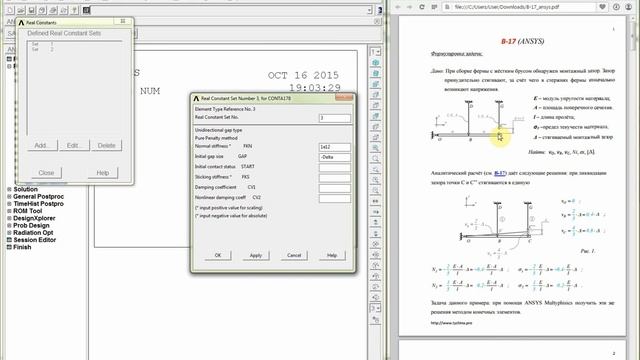640x360 pixels.
Task: Click the Pan Model Up icon
Action: (376, 222)
